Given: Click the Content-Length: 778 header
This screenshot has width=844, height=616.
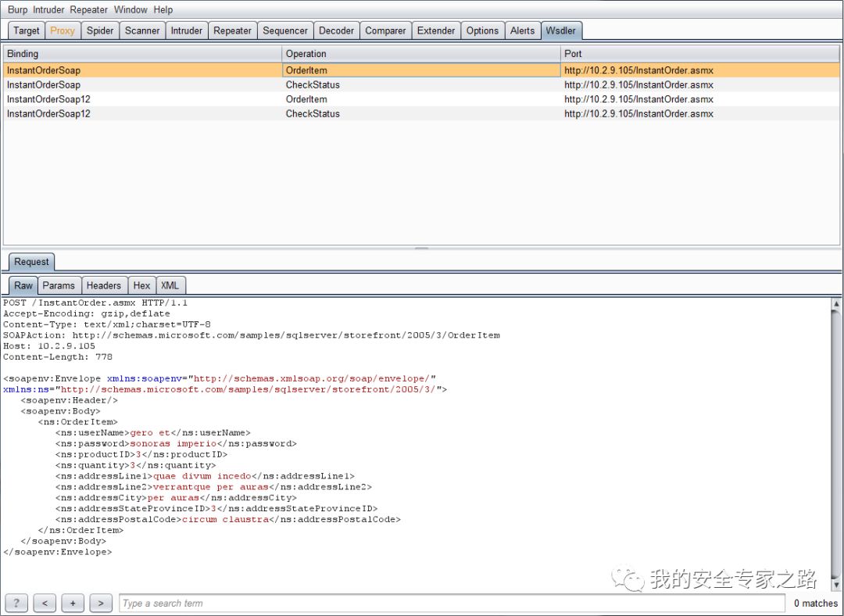Looking at the screenshot, I should click(x=58, y=356).
